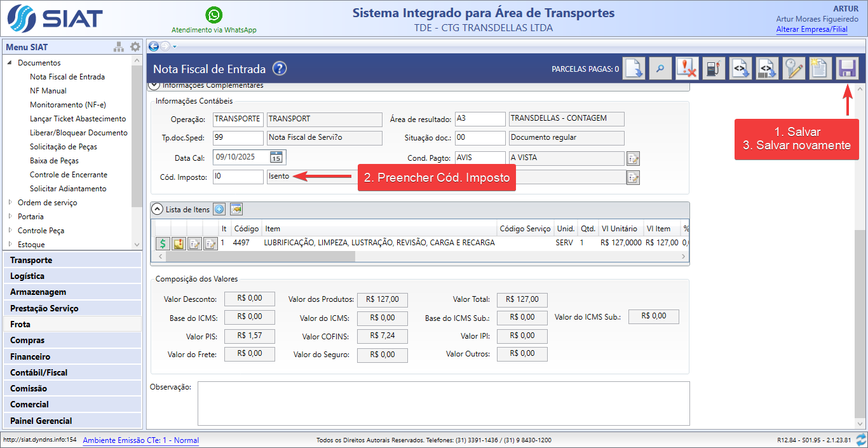Click the key and pencil toolbar icon
This screenshot has width=868, height=448.
[793, 69]
